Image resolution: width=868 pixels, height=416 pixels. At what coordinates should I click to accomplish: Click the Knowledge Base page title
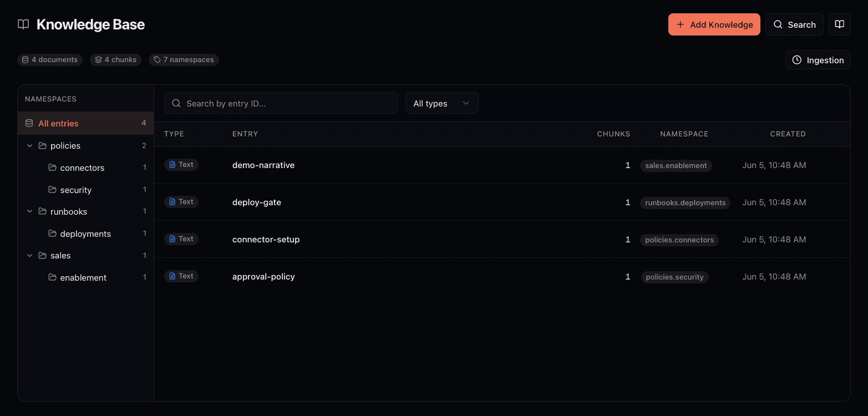[91, 24]
